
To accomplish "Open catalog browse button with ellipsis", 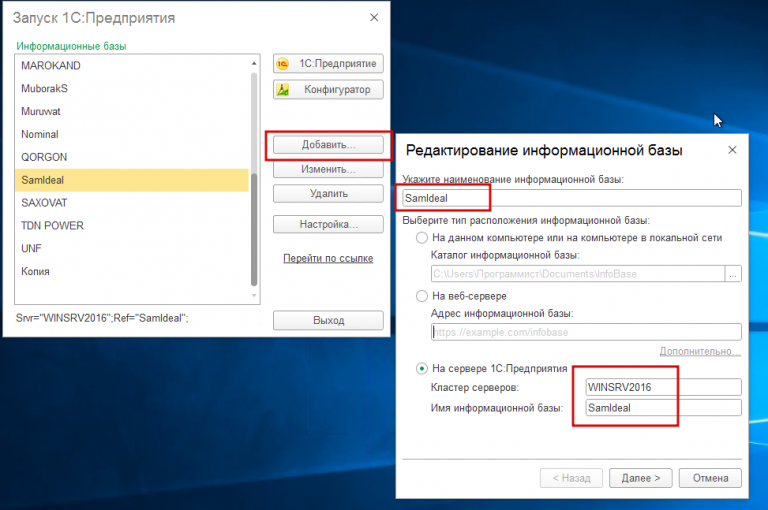I will (x=733, y=274).
